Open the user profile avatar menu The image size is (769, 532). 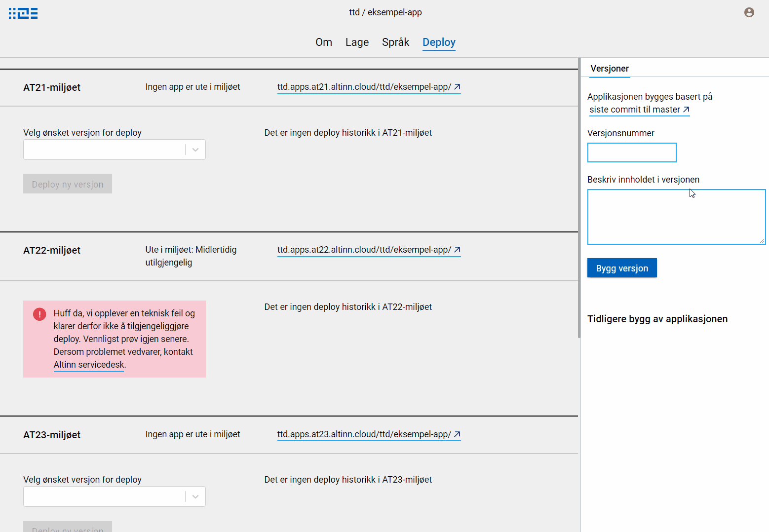(749, 12)
